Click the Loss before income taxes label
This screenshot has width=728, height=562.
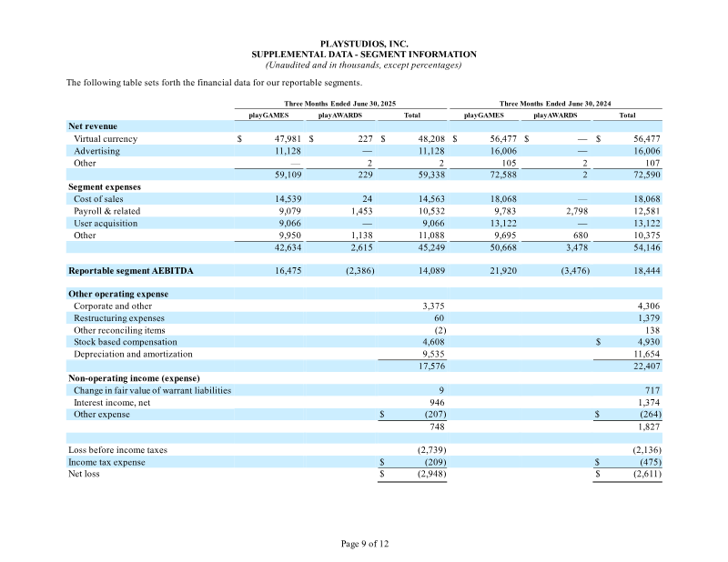click(x=117, y=450)
